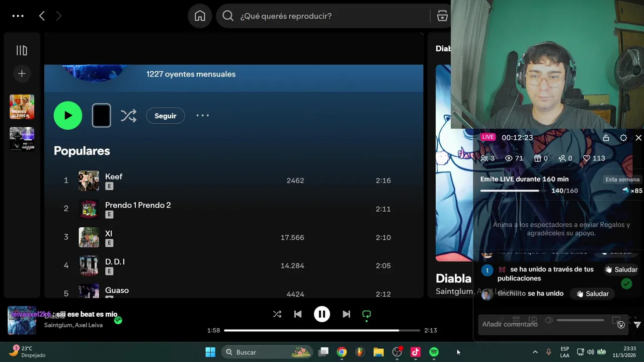Click the 17.566 play count on XI
The image size is (644, 362).
(x=292, y=237)
